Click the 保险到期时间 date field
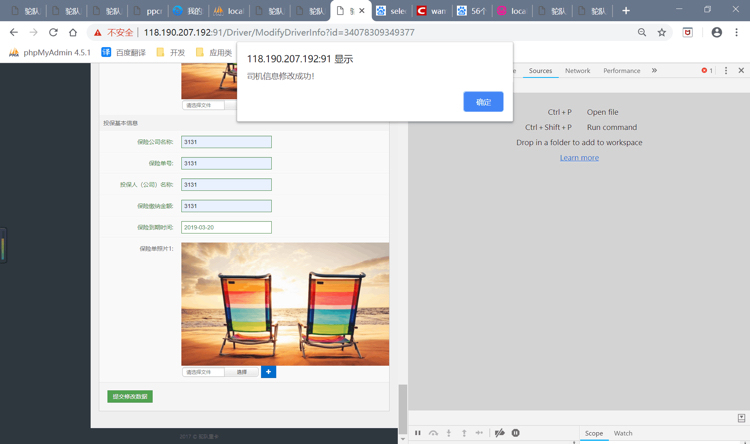The width and height of the screenshot is (750, 444). coord(226,227)
